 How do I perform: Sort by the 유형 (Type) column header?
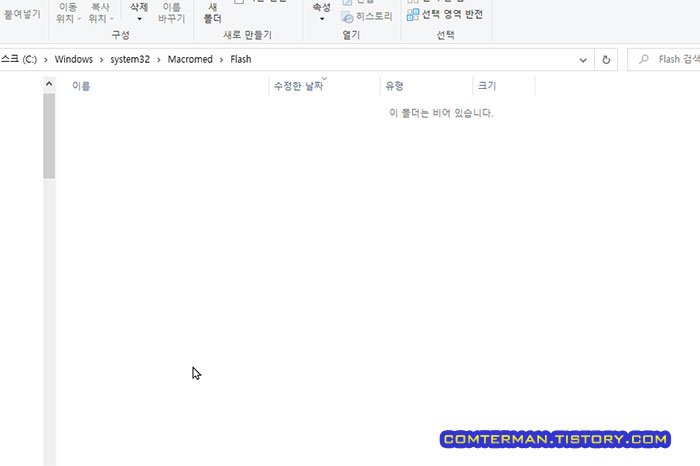pyautogui.click(x=426, y=86)
